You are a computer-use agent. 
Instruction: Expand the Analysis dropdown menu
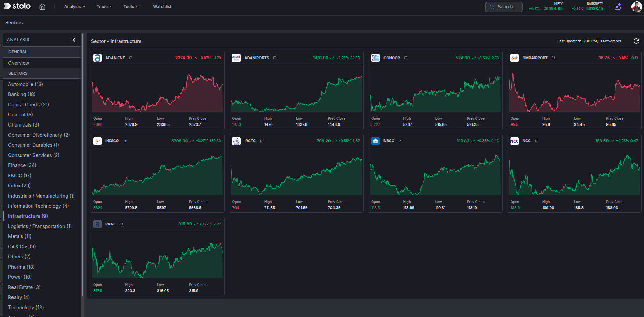tap(74, 6)
